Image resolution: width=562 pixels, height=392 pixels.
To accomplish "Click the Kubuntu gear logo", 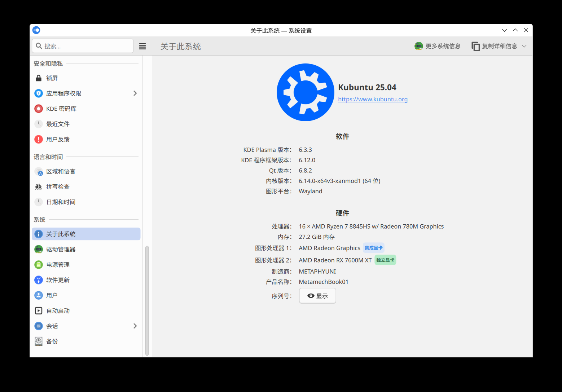I will (x=305, y=92).
